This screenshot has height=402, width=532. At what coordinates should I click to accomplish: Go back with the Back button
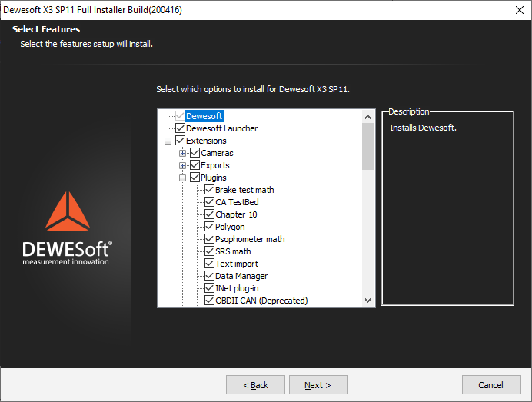[255, 384]
